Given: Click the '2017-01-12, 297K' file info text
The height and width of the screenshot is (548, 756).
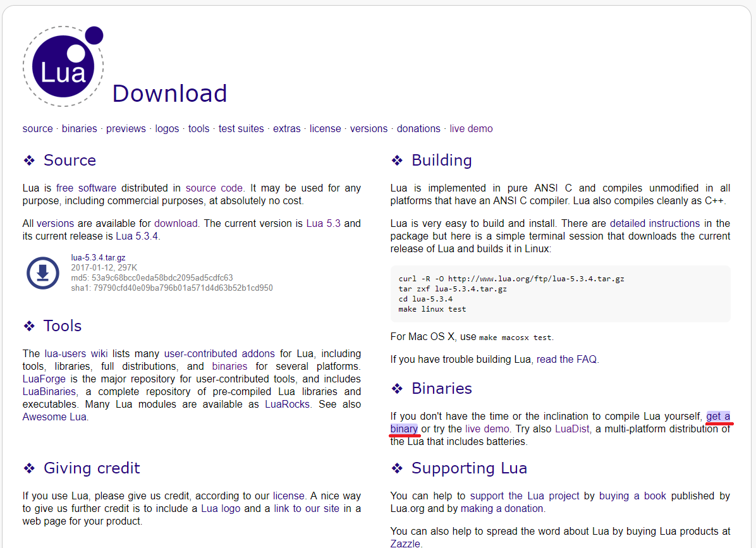Looking at the screenshot, I should 104,268.
